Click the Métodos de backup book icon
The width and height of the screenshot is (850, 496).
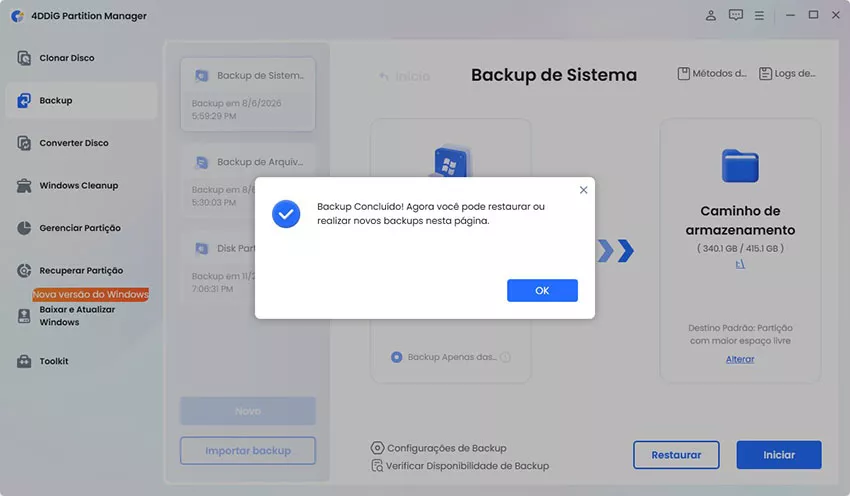[x=684, y=73]
